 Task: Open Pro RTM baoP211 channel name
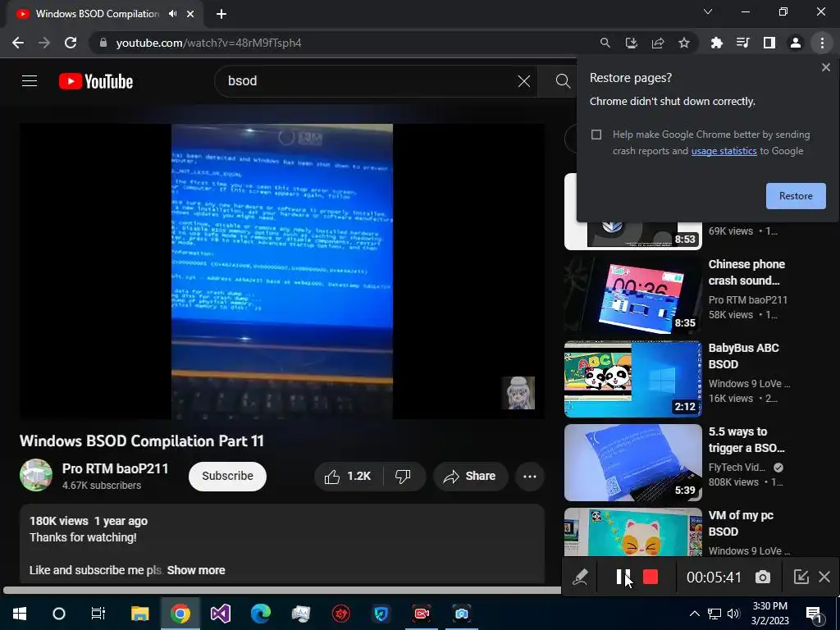pos(115,468)
